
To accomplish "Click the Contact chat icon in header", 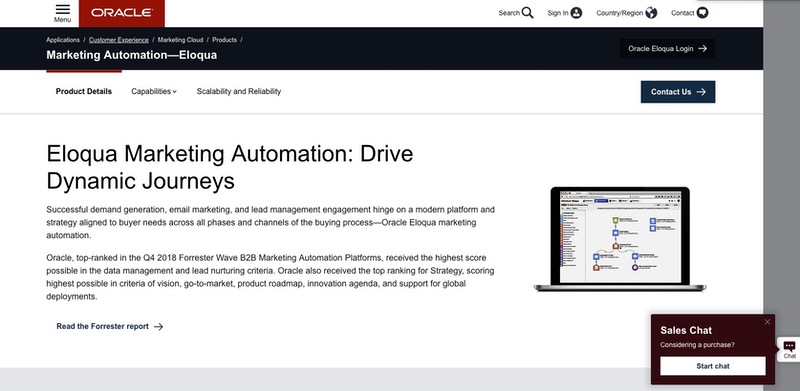I will [x=703, y=13].
